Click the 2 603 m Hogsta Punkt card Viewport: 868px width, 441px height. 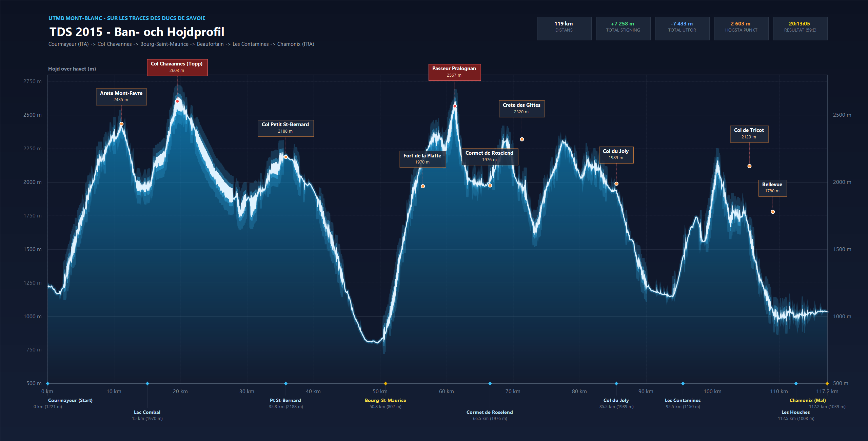click(741, 28)
